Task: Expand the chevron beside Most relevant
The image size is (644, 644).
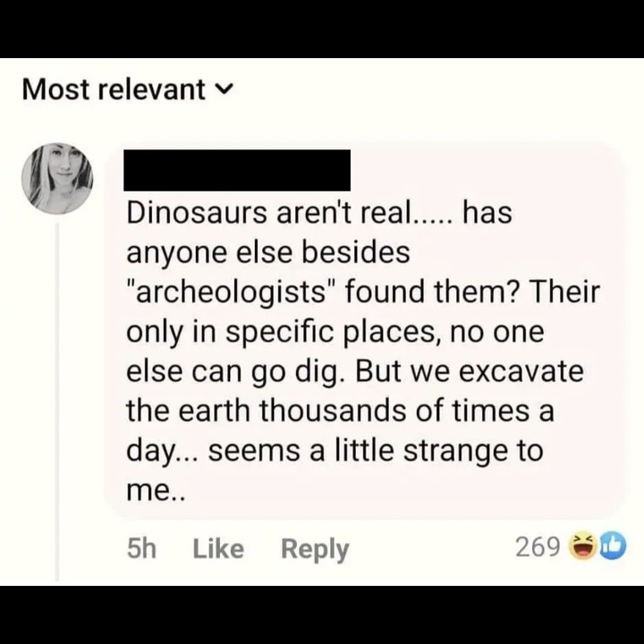Action: (225, 88)
